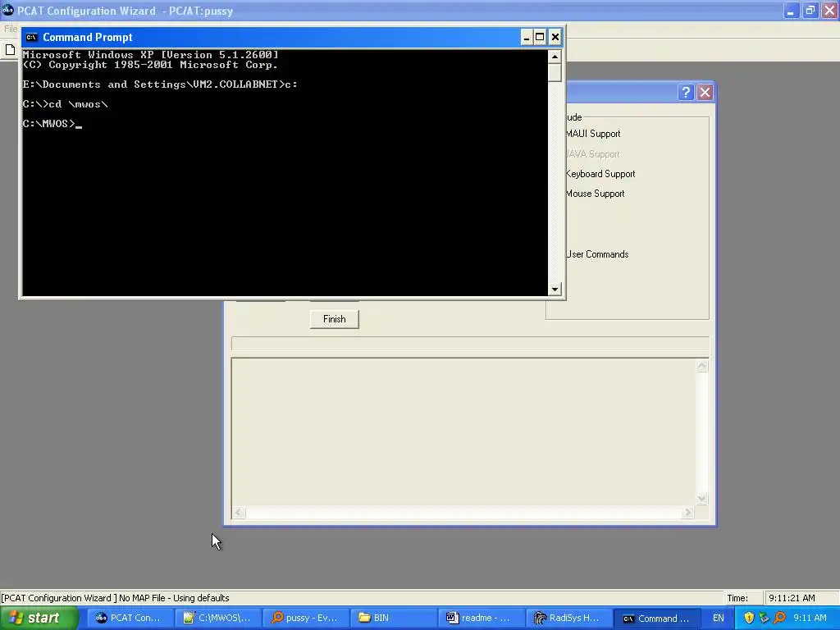The width and height of the screenshot is (840, 630).
Task: Close the wizard dialog with red X
Action: click(705, 92)
